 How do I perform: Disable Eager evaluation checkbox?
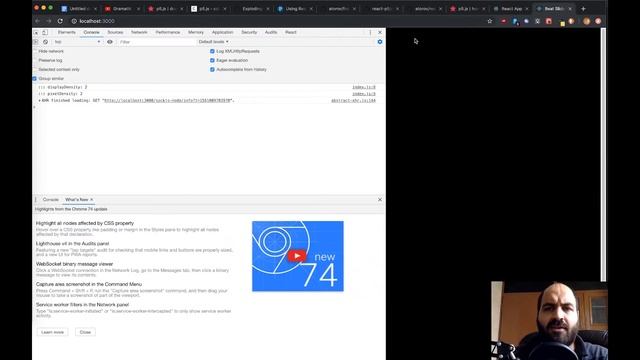(212, 60)
